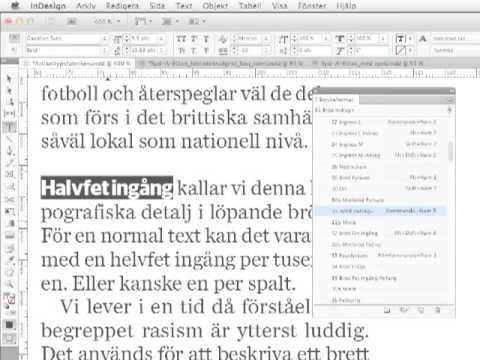The image size is (480, 360).
Task: Select the Rectangle Frame tool
Action: click(10, 174)
